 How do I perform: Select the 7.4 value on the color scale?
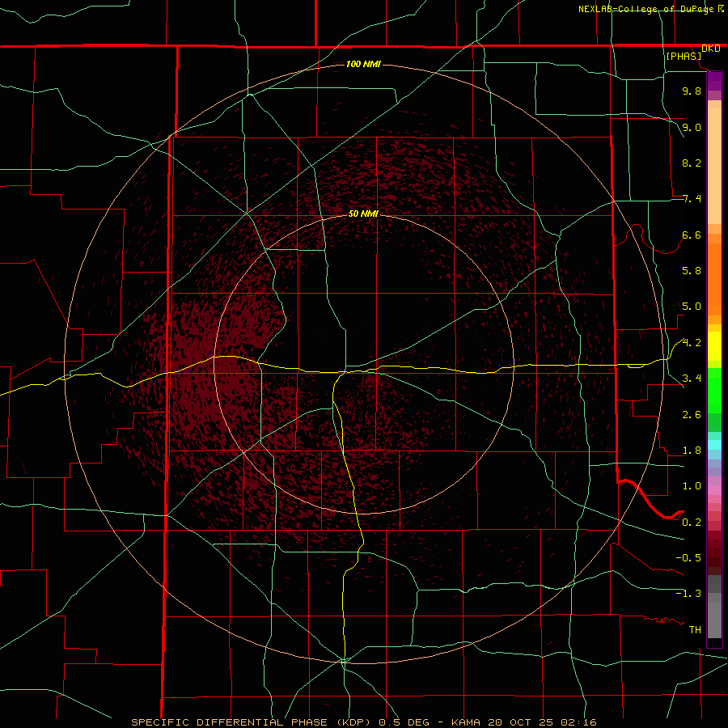692,199
